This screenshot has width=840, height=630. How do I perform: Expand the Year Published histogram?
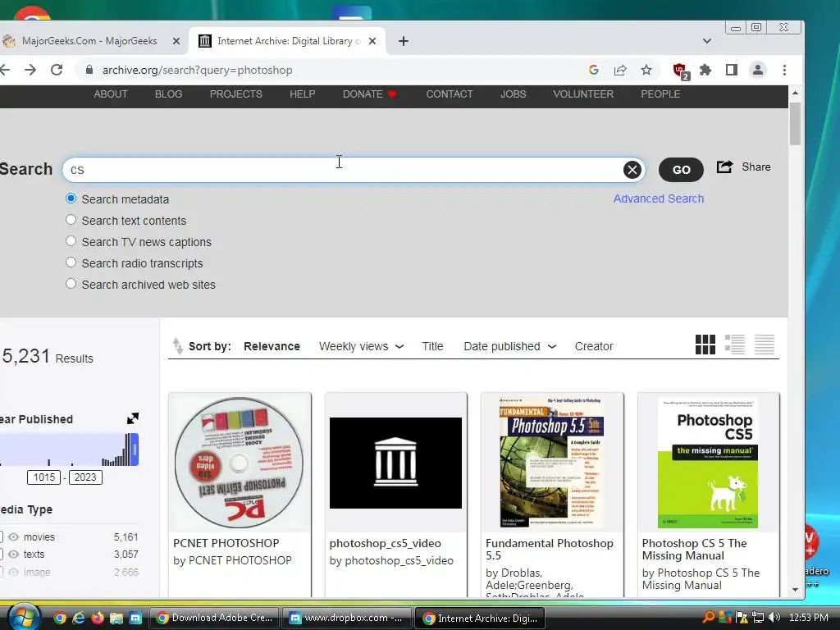(132, 418)
